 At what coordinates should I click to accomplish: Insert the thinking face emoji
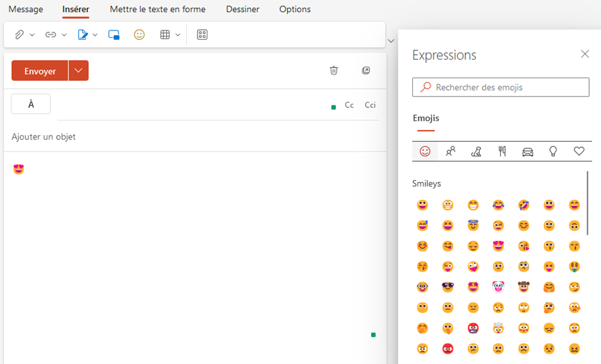pyautogui.click(x=549, y=308)
